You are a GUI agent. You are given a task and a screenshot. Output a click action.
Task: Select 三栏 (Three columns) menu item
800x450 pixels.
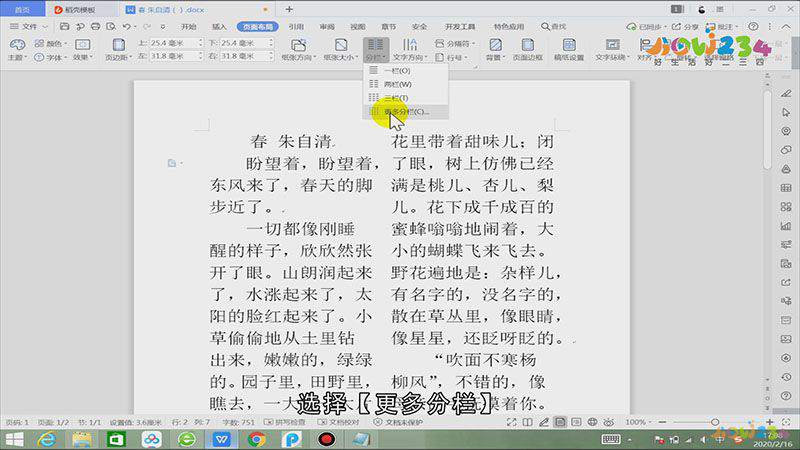[x=406, y=97]
